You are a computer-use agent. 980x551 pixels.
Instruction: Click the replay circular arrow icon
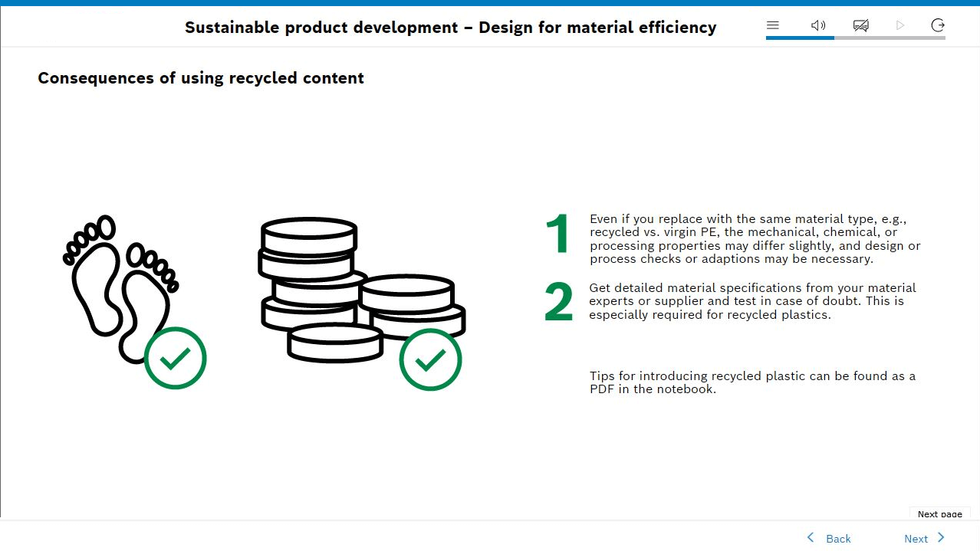coord(938,25)
